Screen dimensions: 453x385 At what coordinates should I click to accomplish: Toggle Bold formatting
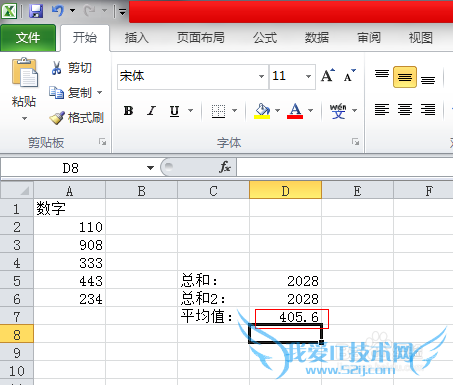click(128, 111)
